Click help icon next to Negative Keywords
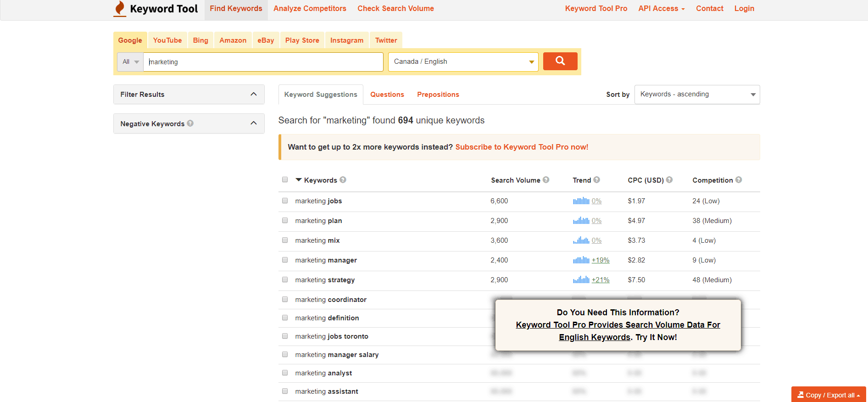The image size is (868, 402). tap(190, 123)
